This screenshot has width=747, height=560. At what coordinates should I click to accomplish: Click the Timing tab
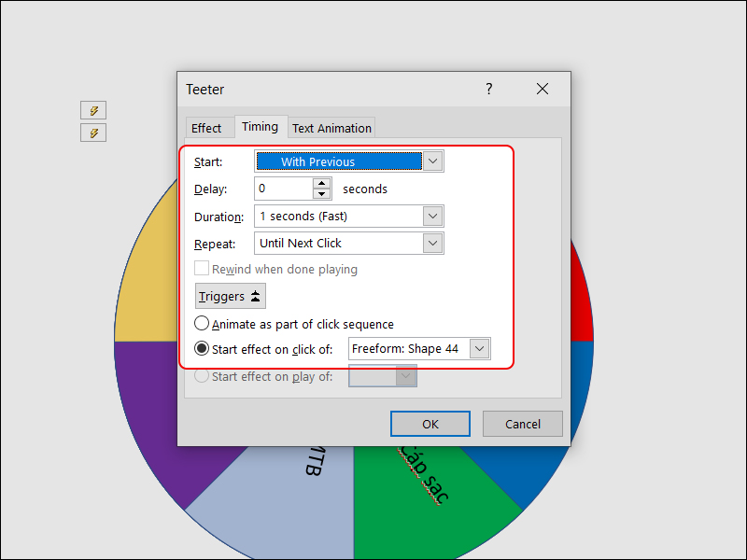pyautogui.click(x=260, y=127)
